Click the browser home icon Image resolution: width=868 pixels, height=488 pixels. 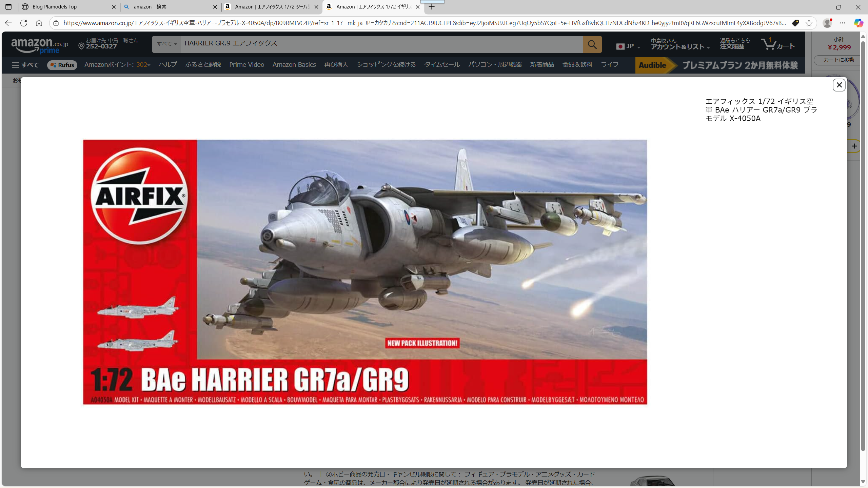click(x=39, y=23)
